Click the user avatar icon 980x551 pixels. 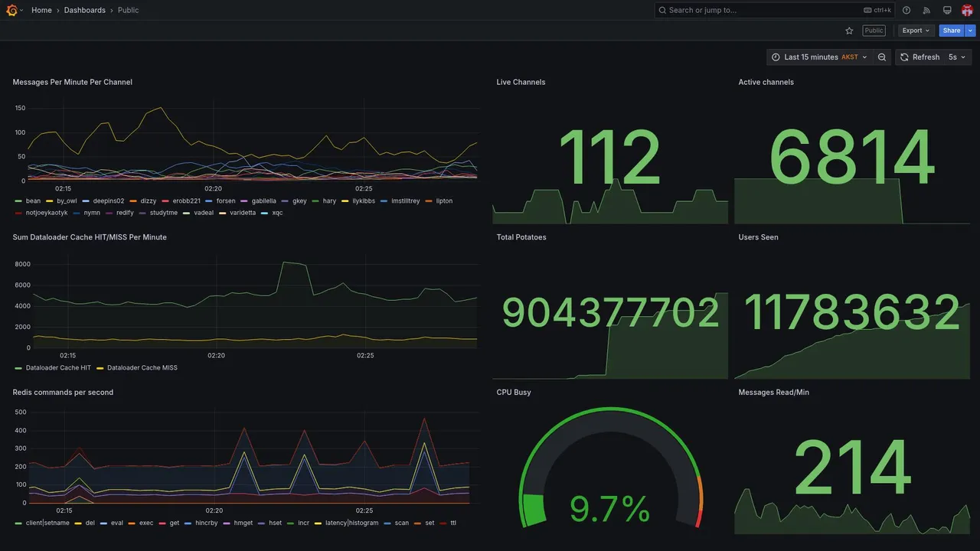pos(967,10)
